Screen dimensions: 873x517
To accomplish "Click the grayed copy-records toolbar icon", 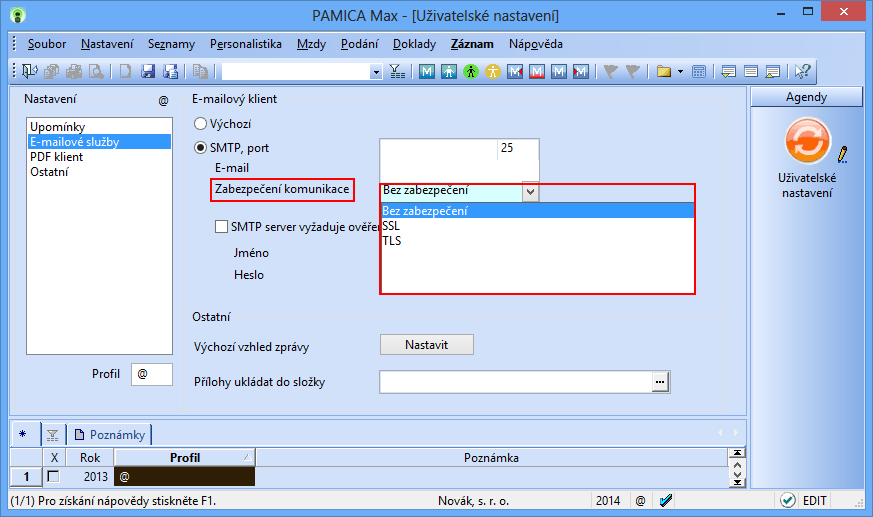I will (52, 71).
